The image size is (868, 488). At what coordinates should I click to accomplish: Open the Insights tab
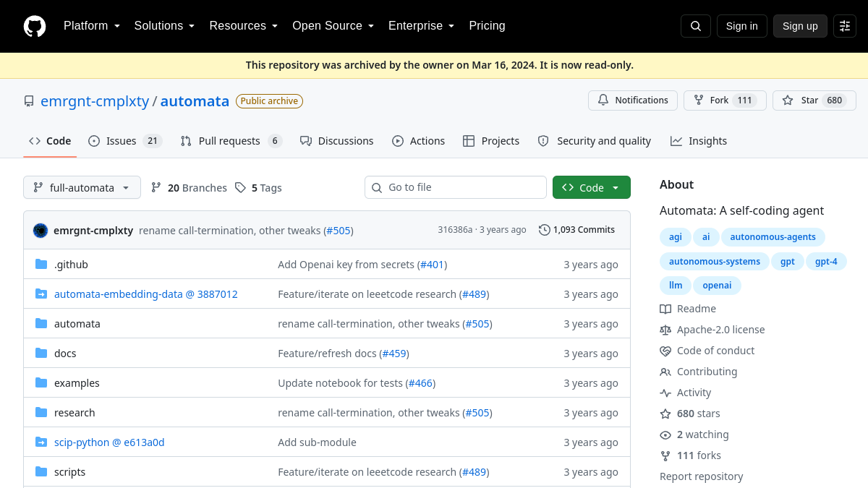pyautogui.click(x=699, y=141)
